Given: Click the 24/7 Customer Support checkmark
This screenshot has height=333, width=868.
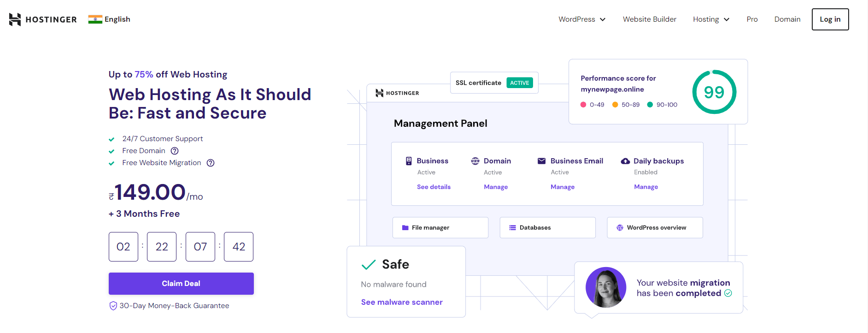Looking at the screenshot, I should click(x=111, y=139).
